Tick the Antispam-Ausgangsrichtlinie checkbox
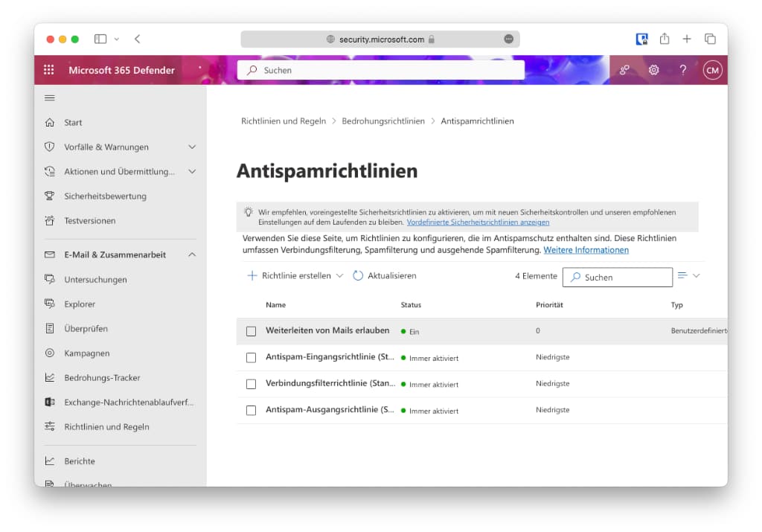The image size is (762, 532). 251,410
